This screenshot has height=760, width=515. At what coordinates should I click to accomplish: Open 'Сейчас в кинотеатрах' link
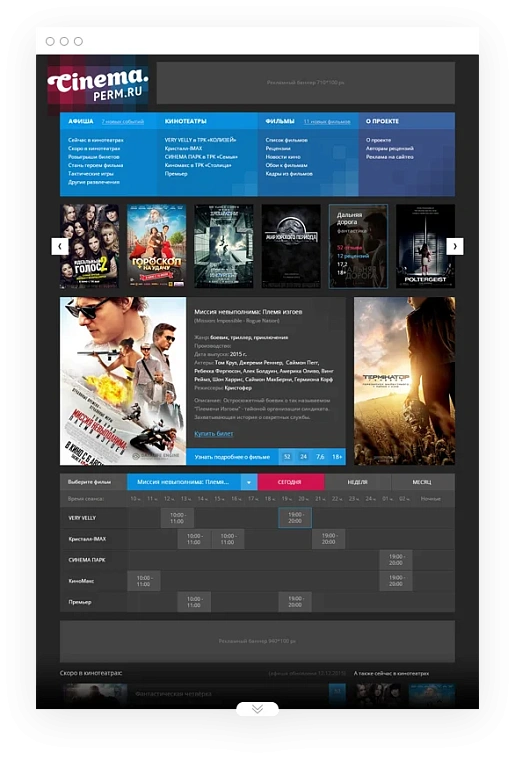[96, 140]
